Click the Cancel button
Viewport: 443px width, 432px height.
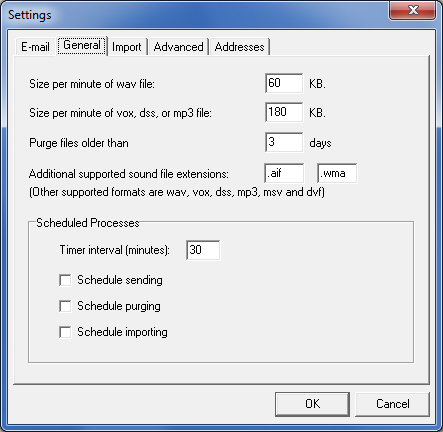[x=392, y=404]
